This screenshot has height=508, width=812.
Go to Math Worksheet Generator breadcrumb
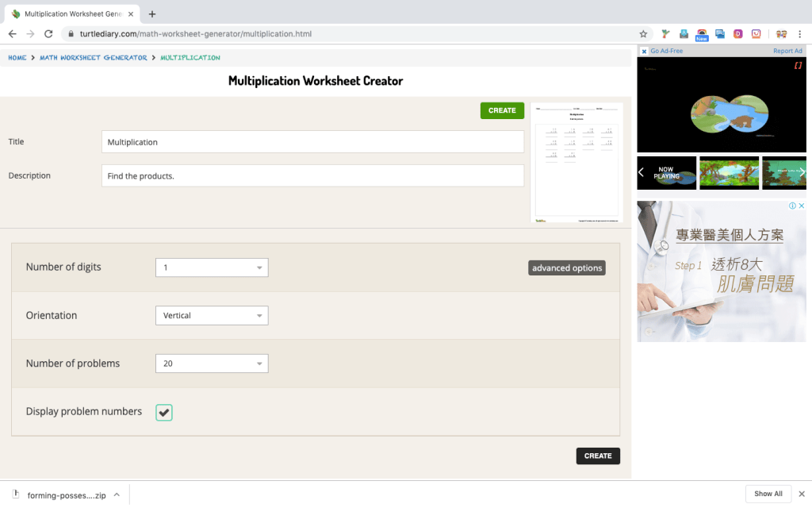94,58
